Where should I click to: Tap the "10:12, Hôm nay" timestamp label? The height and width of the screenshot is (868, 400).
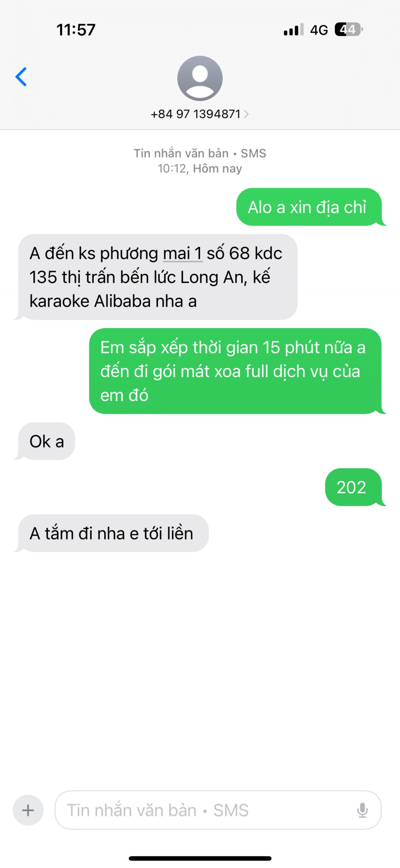click(x=200, y=169)
